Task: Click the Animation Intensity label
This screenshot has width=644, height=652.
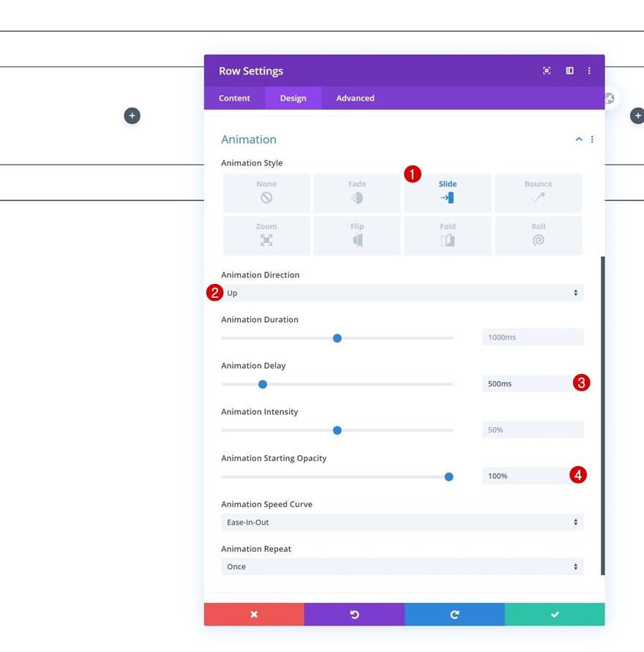Action: coord(260,412)
